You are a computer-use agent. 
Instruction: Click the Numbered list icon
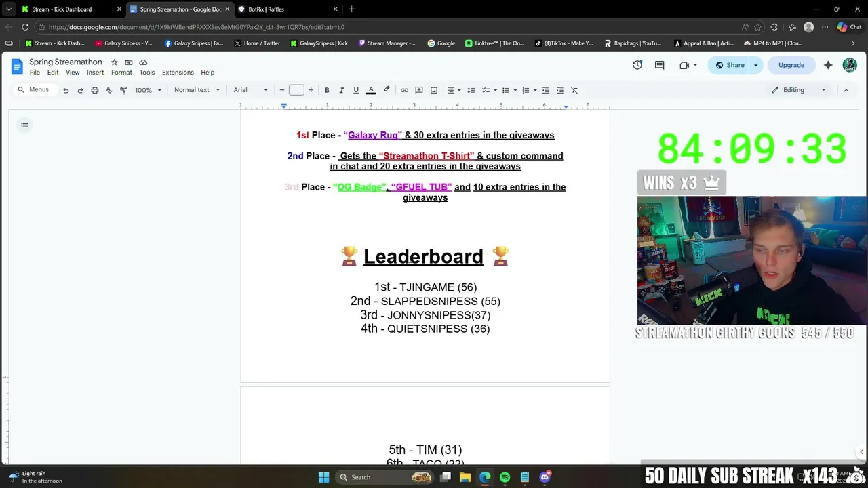pos(526,90)
